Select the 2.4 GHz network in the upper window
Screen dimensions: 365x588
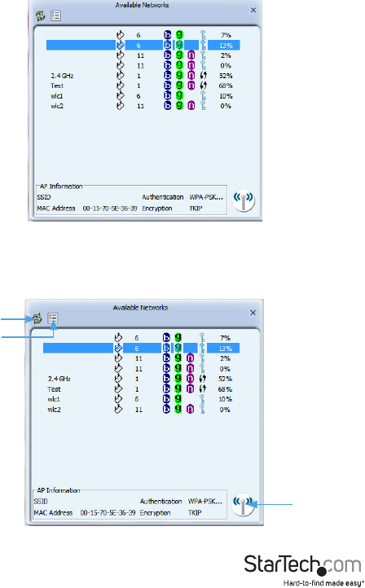(x=143, y=76)
